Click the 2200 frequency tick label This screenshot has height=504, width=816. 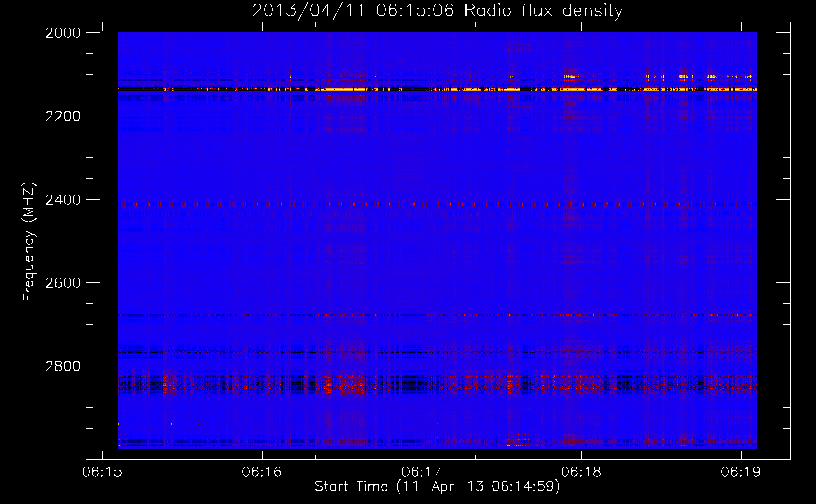point(63,116)
